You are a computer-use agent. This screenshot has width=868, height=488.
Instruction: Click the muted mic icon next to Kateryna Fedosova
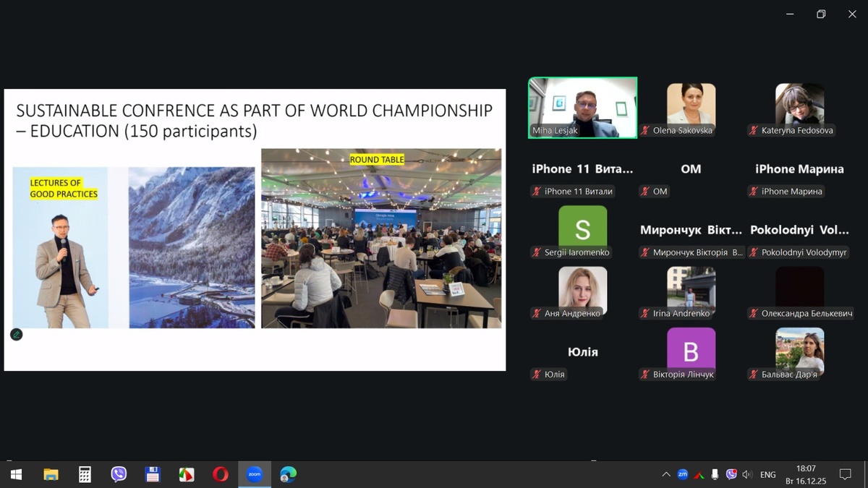coord(754,131)
